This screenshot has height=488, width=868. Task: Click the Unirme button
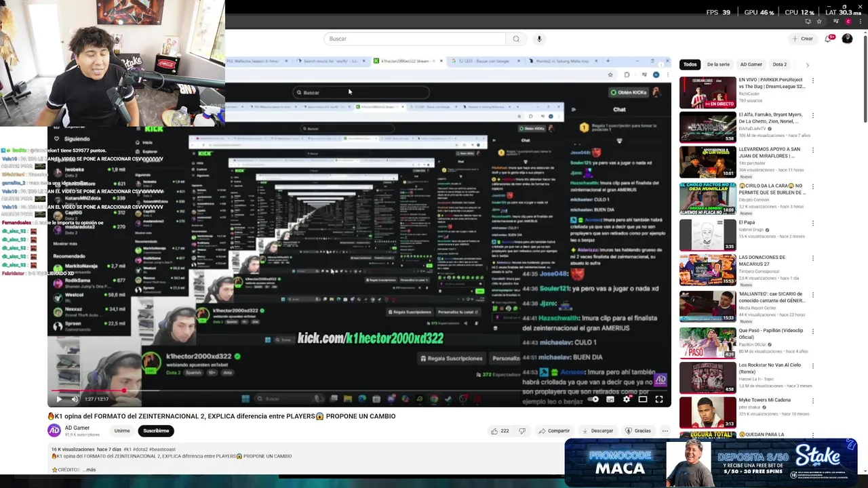tap(122, 431)
